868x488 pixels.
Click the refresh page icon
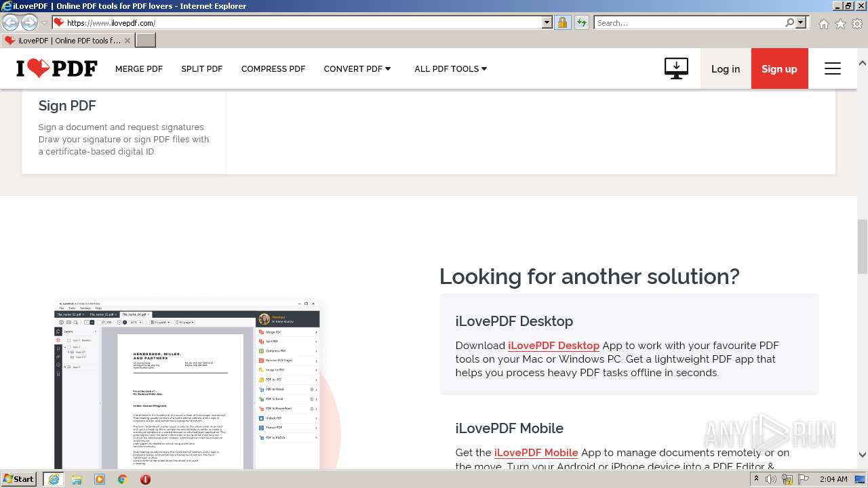tap(581, 22)
